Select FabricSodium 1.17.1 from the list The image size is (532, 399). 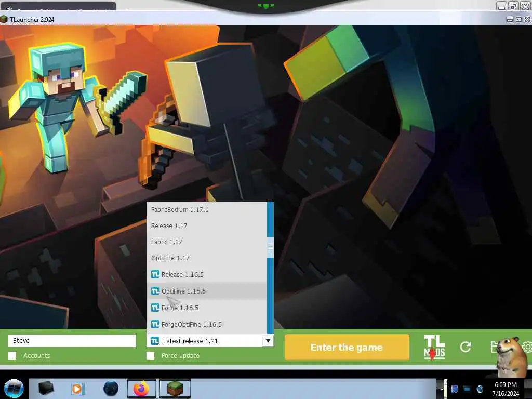tap(207, 210)
